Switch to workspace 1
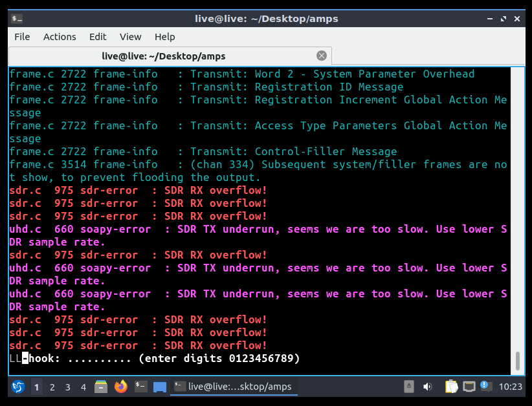This screenshot has height=406, width=532. coord(37,387)
